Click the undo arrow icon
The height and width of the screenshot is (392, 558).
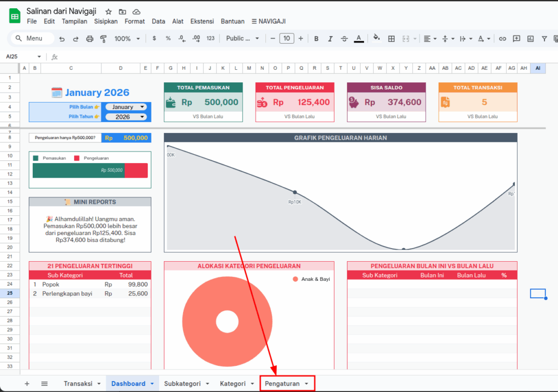coord(62,39)
